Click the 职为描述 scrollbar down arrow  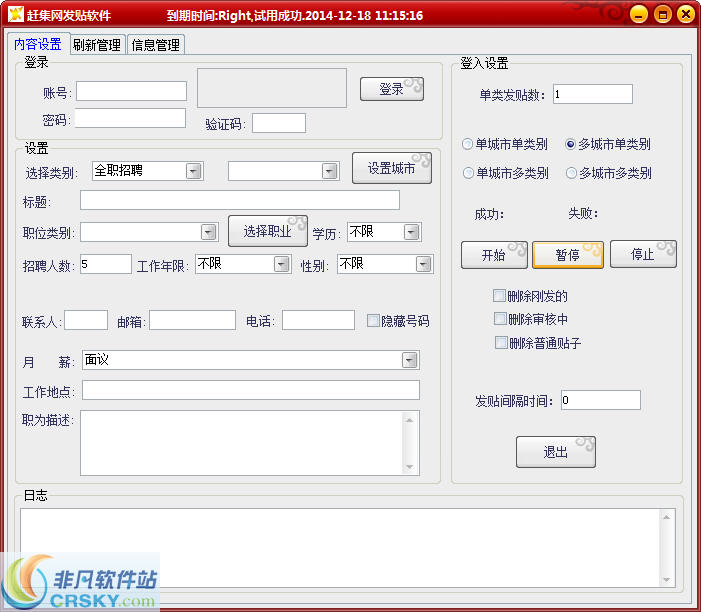[410, 467]
